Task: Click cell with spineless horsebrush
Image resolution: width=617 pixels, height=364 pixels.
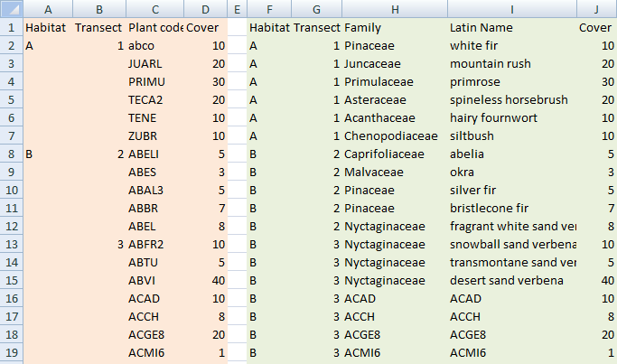Action: tap(512, 100)
